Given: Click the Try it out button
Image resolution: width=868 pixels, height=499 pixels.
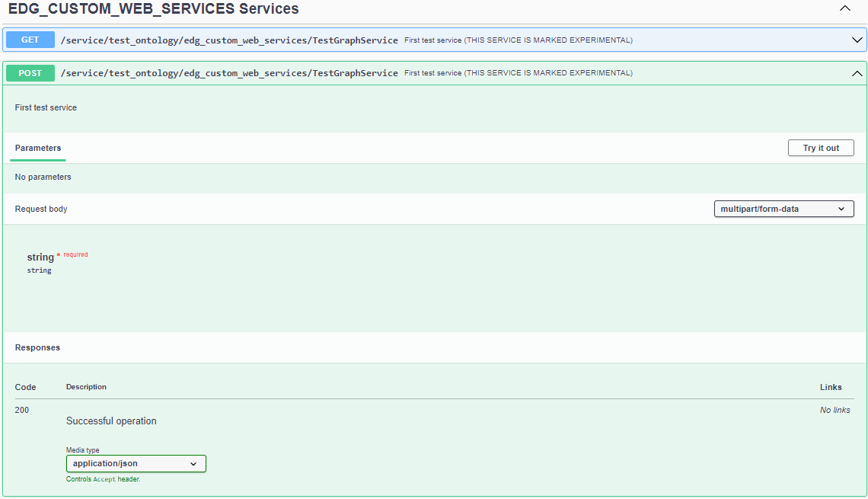Looking at the screenshot, I should click(x=821, y=147).
